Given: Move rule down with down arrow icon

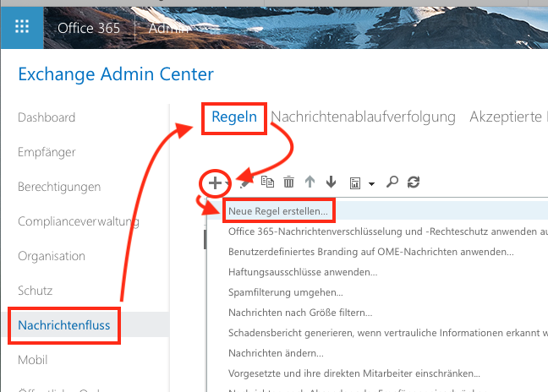Looking at the screenshot, I should [x=331, y=182].
